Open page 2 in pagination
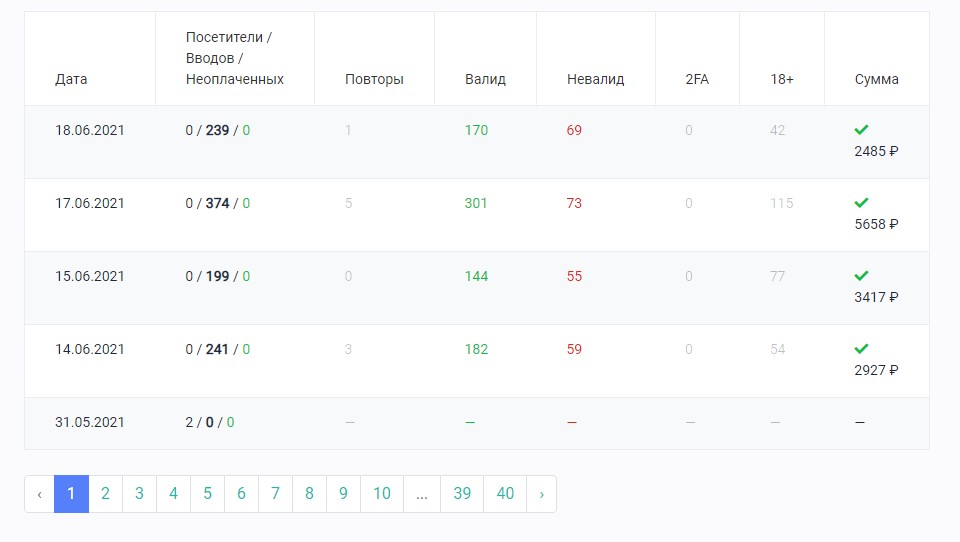 pyautogui.click(x=105, y=494)
